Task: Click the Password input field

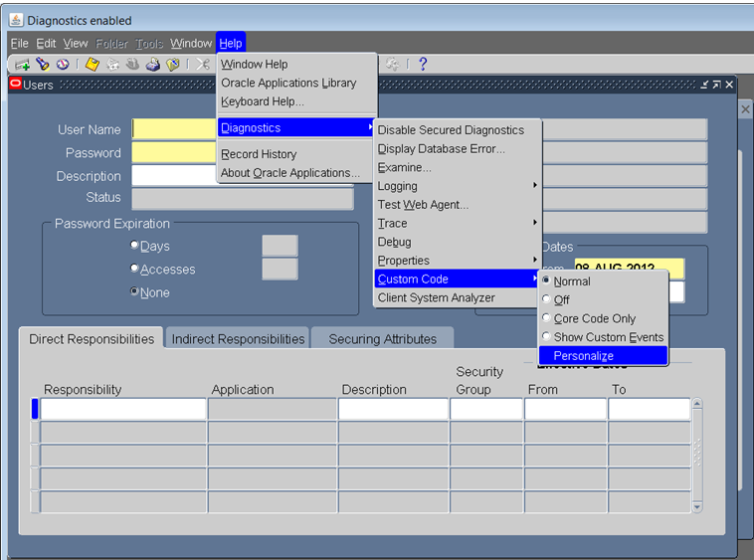Action: click(x=174, y=153)
